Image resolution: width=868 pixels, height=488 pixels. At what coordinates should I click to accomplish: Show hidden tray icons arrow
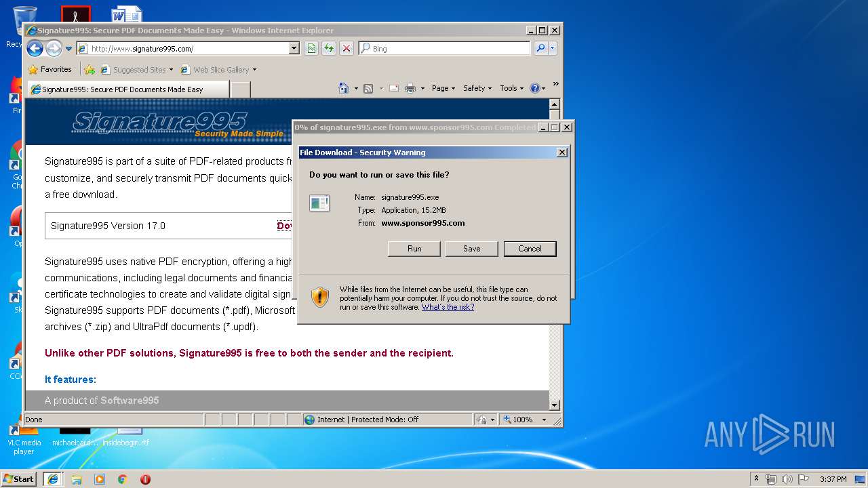[756, 479]
